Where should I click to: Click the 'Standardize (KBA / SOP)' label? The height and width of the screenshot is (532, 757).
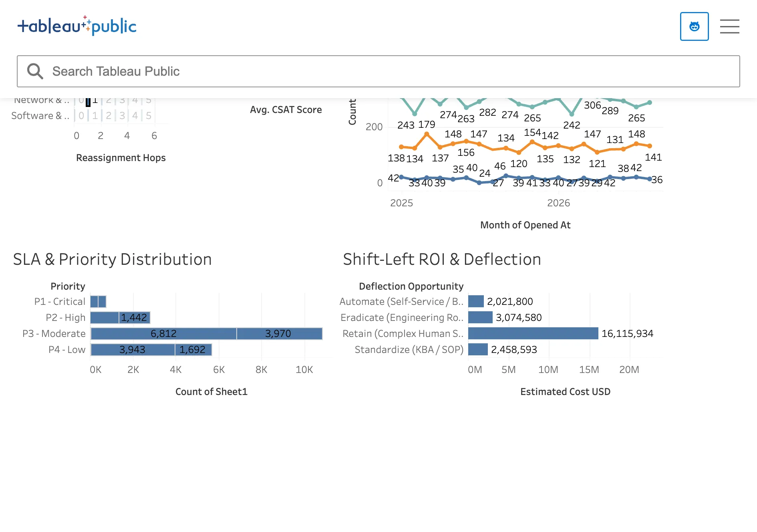[x=409, y=350]
